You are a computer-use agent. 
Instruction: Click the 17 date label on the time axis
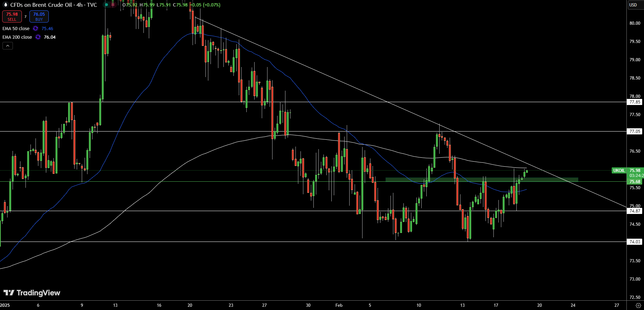(x=496, y=305)
